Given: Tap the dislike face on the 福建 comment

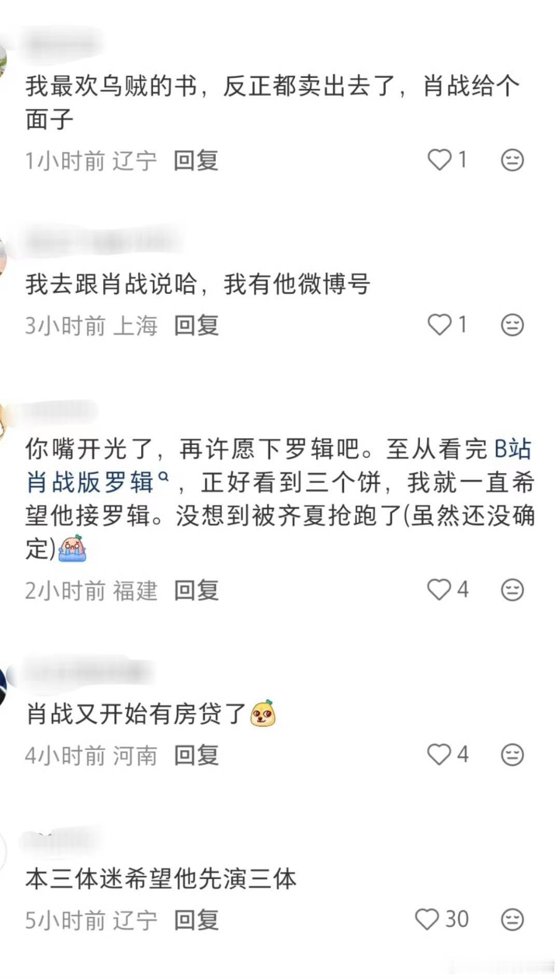Looking at the screenshot, I should click(512, 590).
